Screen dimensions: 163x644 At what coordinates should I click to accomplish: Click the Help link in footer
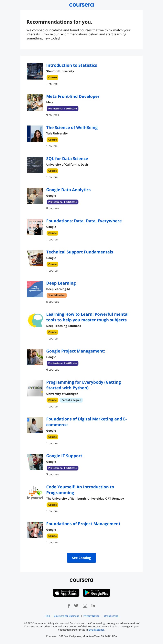(47, 616)
